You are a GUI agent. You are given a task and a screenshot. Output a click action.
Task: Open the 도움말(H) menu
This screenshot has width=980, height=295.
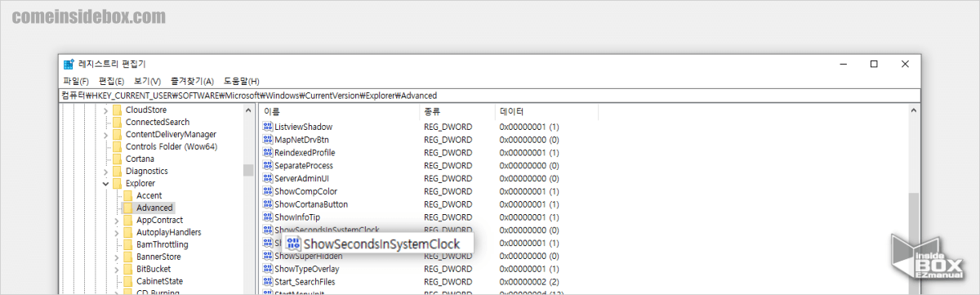[241, 81]
